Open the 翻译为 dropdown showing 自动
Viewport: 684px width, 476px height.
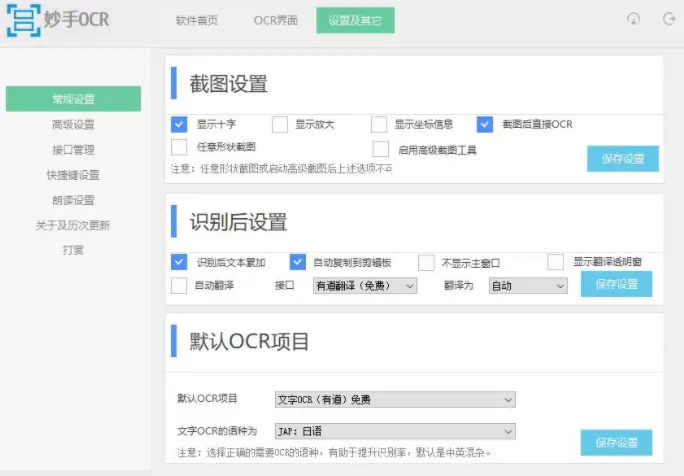pyautogui.click(x=528, y=286)
